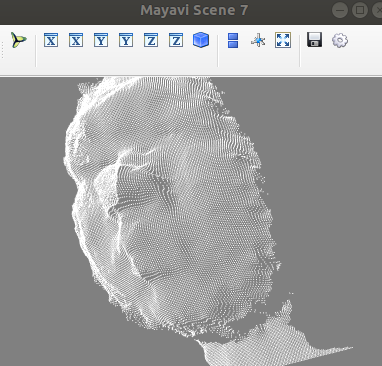The image size is (382, 366).
Task: Toggle parallel projection icon
Action: [x=233, y=40]
